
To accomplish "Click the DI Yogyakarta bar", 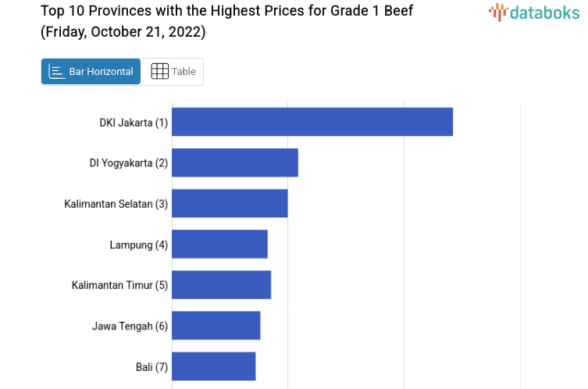I will [x=235, y=162].
